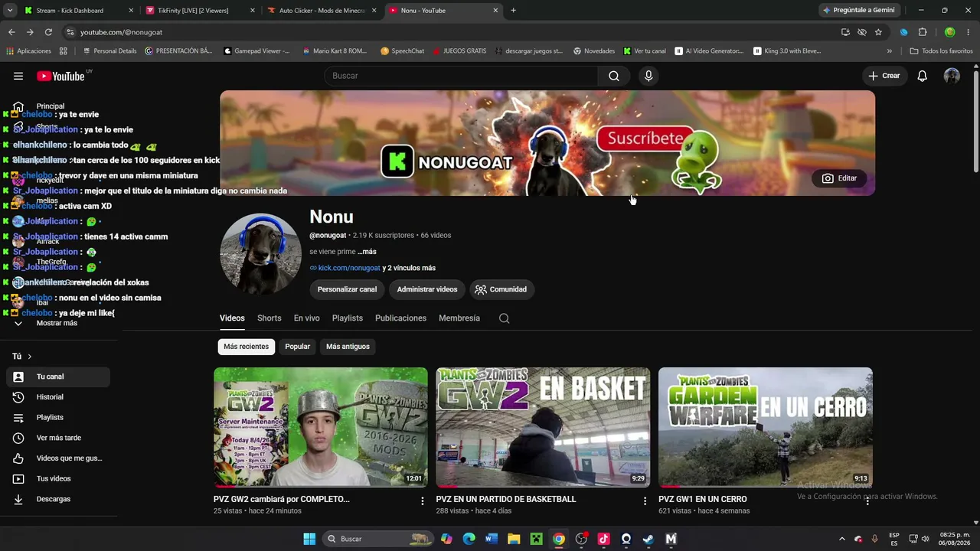Image resolution: width=980 pixels, height=551 pixels.
Task: Open options for the basketball video
Action: point(645,500)
